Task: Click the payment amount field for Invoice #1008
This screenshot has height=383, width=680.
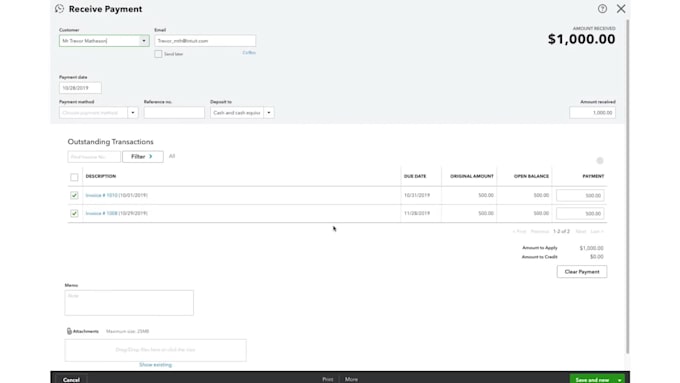Action: coord(580,213)
